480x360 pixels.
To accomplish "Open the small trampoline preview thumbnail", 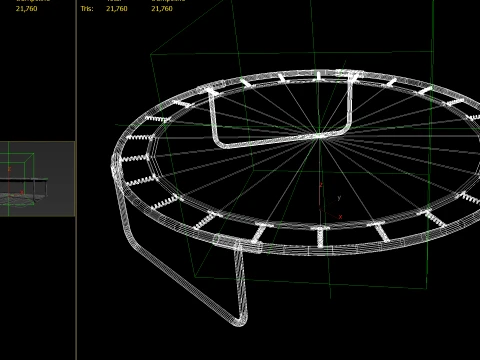I will point(37,179).
